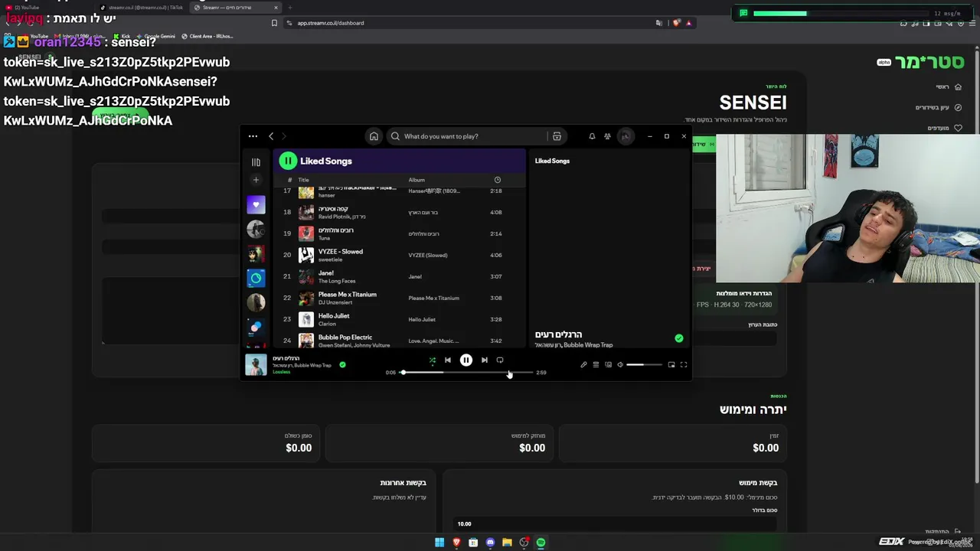Open the artist link DJ Unzensiert
Viewport: 980px width, 551px height.
(x=337, y=302)
